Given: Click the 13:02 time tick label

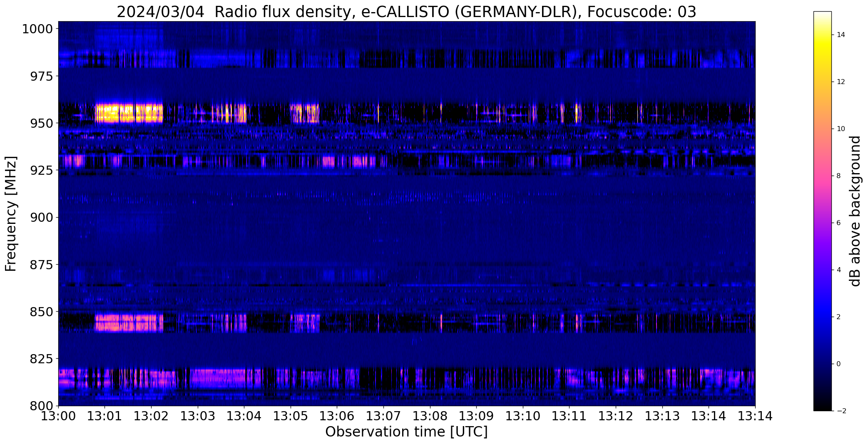Looking at the screenshot, I should coord(151,416).
